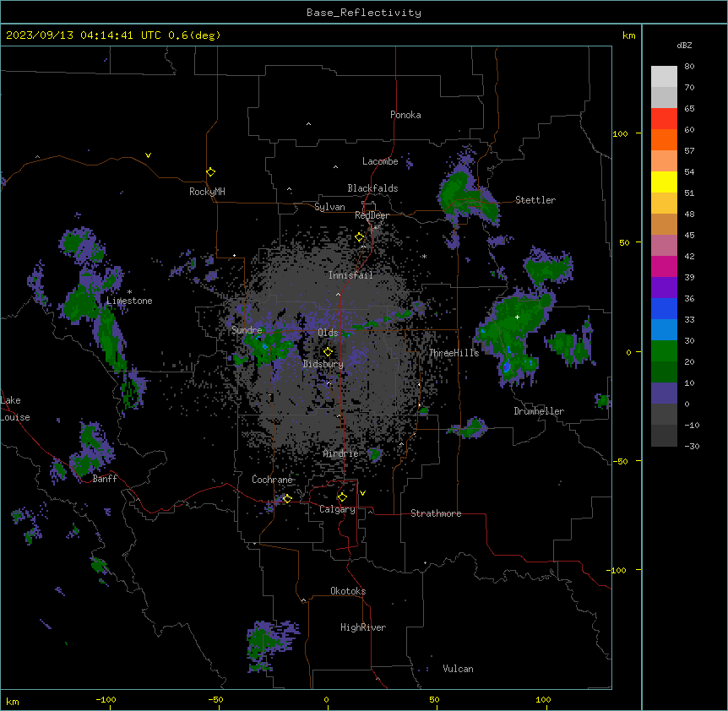The image size is (728, 711).
Task: Select the Calgary label
Action: 337,509
